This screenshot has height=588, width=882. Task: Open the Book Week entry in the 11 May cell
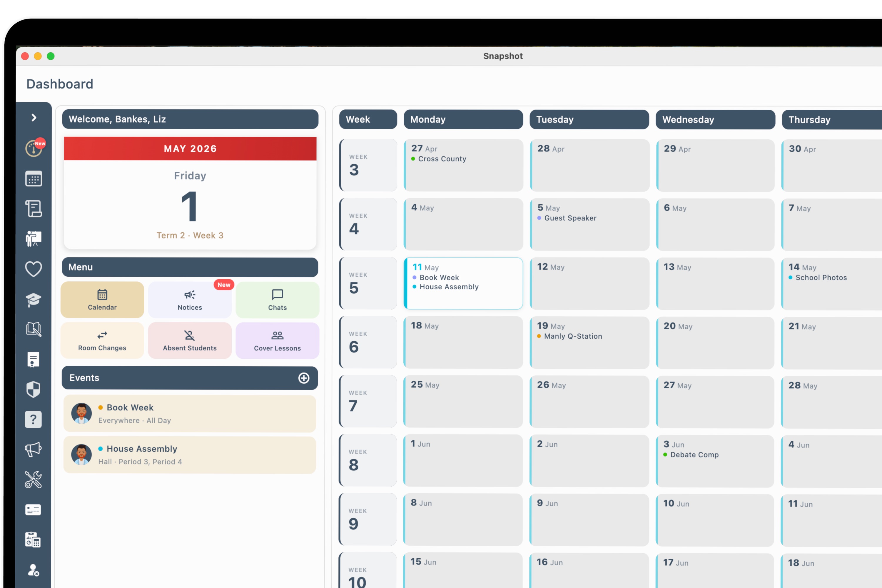tap(436, 278)
